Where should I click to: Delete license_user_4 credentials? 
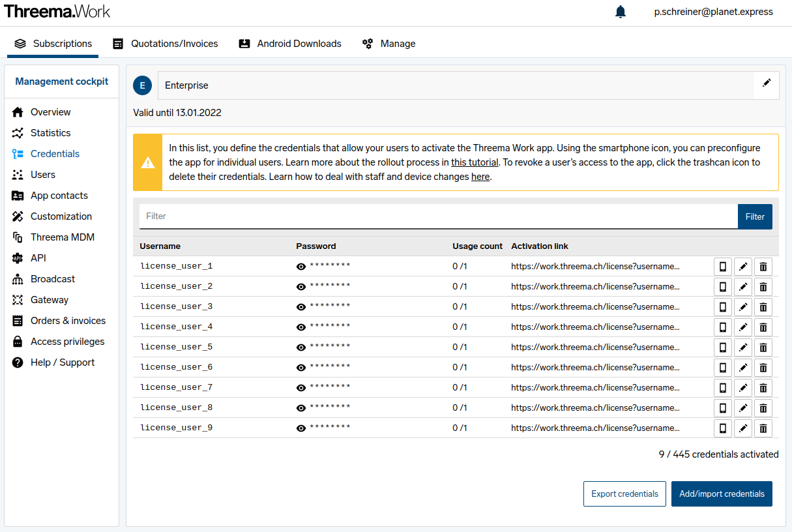click(x=763, y=327)
